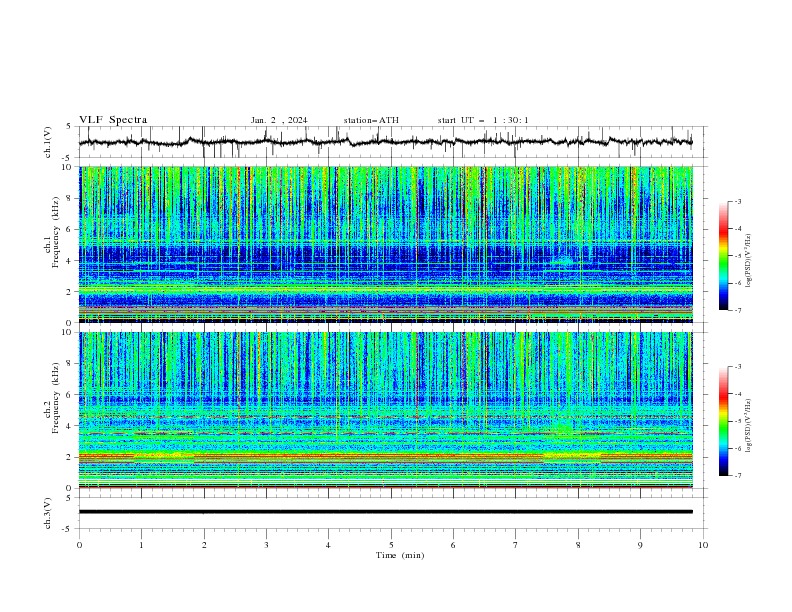
Task: Click the time axis tick label "8"
Action: coord(578,545)
